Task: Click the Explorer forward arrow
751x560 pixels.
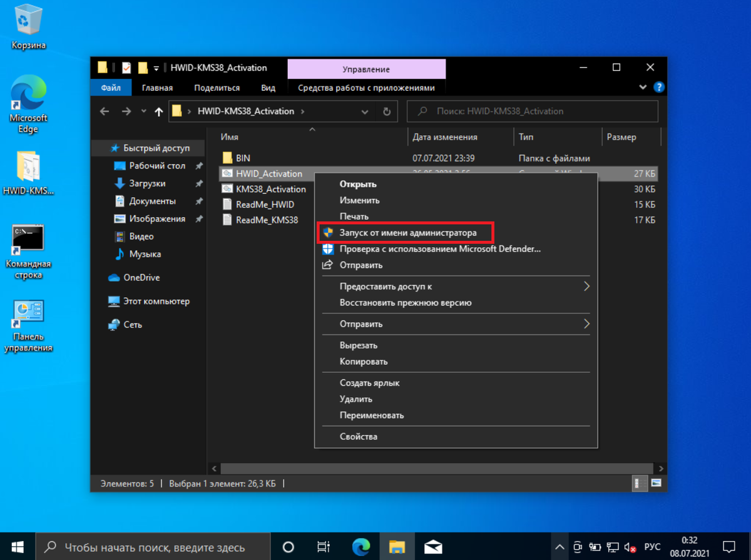Action: (x=126, y=111)
